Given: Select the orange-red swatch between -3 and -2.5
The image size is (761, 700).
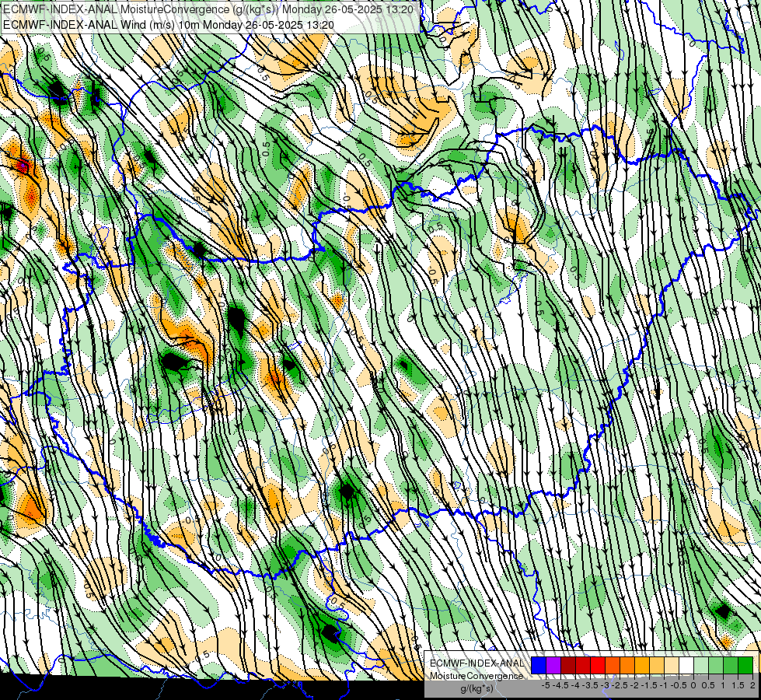Looking at the screenshot, I should (x=613, y=666).
